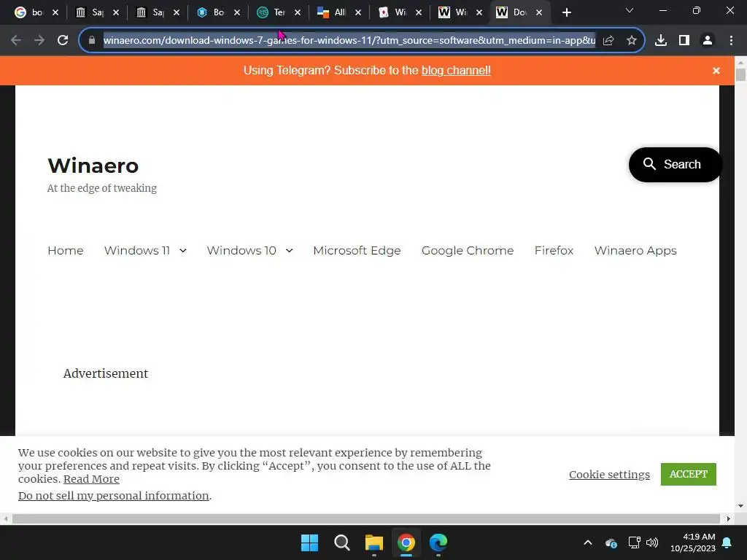747x560 pixels.
Task: Open the Winaero Apps menu item
Action: click(635, 251)
